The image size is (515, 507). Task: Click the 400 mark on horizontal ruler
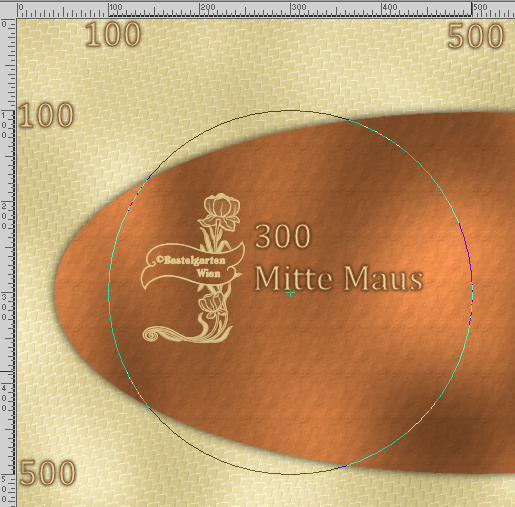[390, 7]
